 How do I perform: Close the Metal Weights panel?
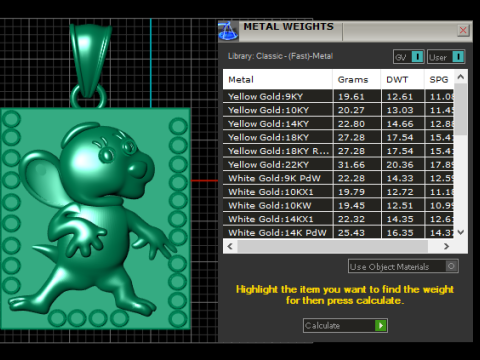click(x=463, y=30)
